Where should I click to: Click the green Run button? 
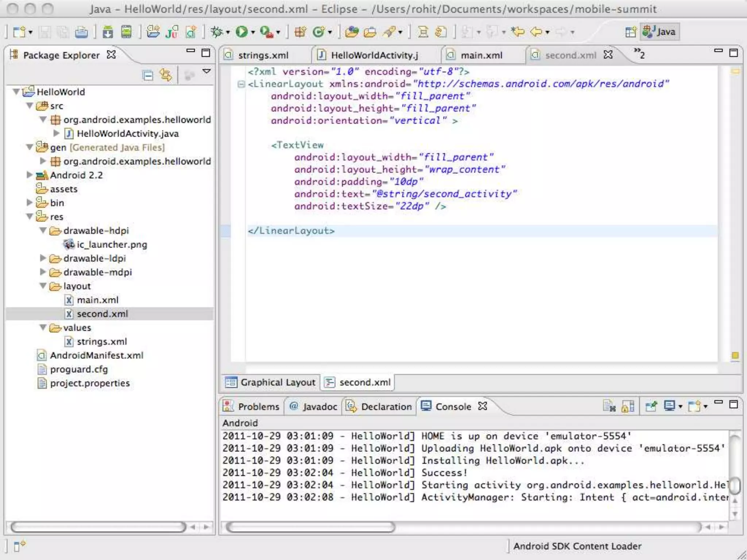tap(241, 32)
